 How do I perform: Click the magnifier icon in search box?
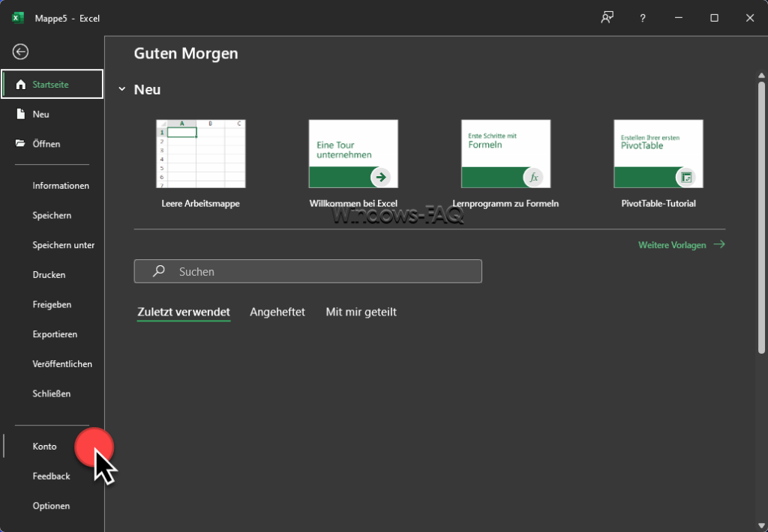click(159, 271)
